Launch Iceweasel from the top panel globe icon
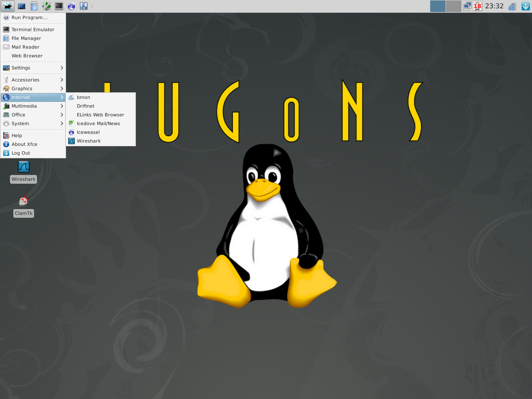This screenshot has width=532, height=399. click(x=71, y=6)
